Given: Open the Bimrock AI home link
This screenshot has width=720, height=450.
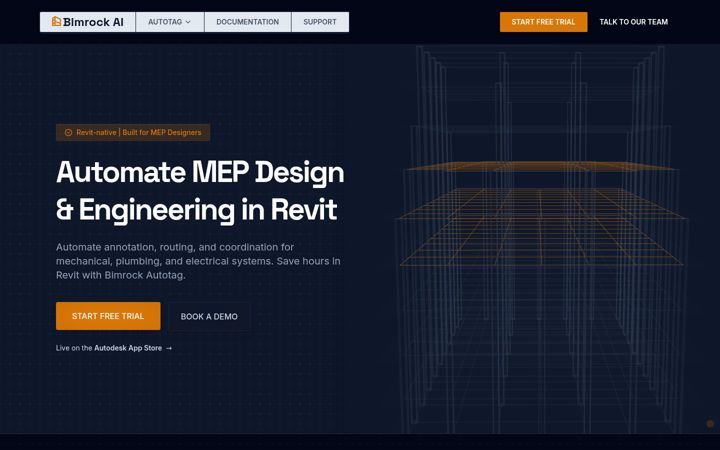Looking at the screenshot, I should [88, 22].
